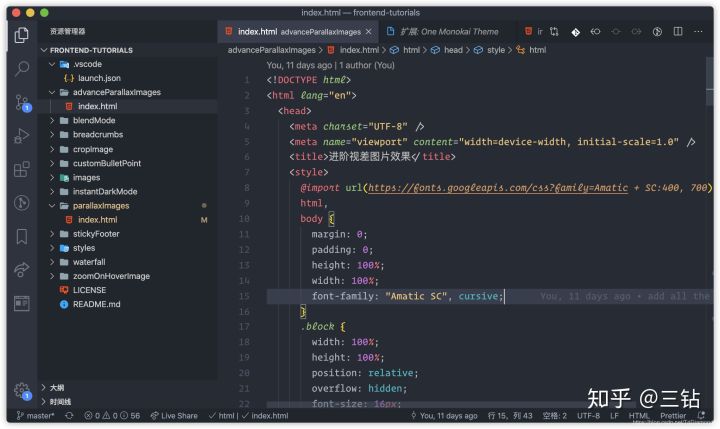Viewport: 720px width, 429px height.
Task: Expand the images folder
Action: pyautogui.click(x=52, y=177)
